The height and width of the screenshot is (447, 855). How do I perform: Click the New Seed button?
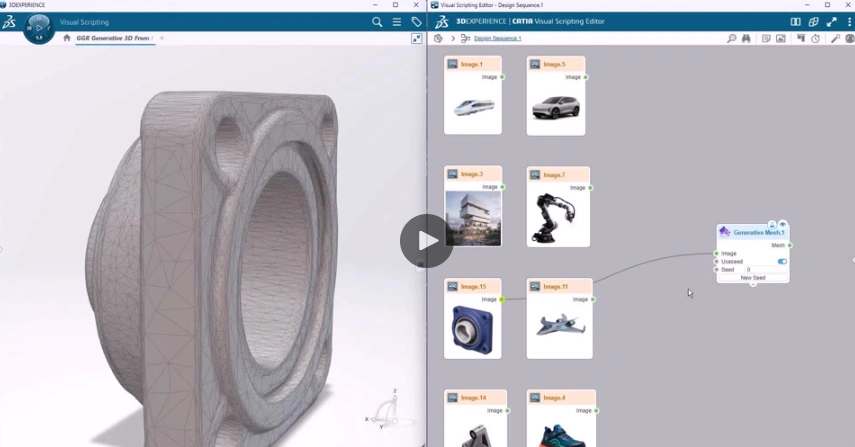(x=753, y=277)
